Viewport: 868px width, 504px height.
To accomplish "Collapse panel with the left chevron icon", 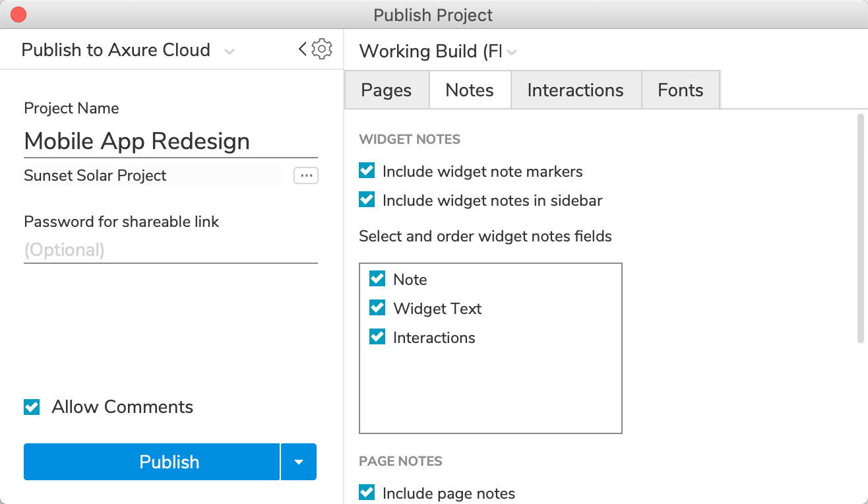I will pyautogui.click(x=303, y=49).
